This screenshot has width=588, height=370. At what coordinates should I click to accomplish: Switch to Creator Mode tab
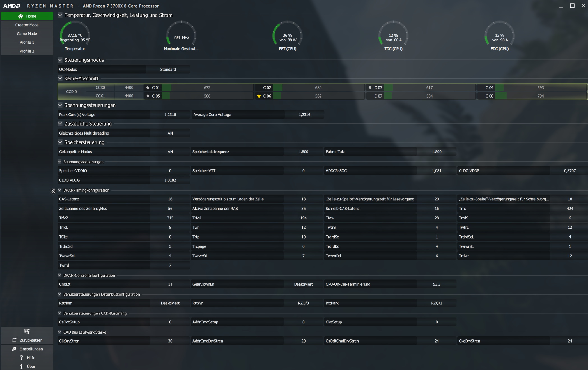pyautogui.click(x=27, y=25)
